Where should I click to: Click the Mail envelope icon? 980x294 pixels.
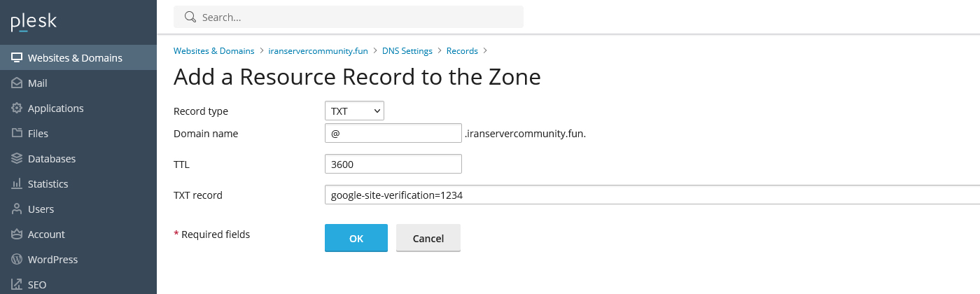[17, 83]
